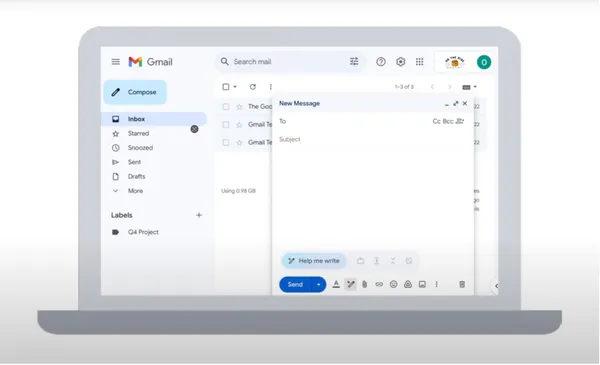Open formatting options in compose toolbar

(x=336, y=284)
